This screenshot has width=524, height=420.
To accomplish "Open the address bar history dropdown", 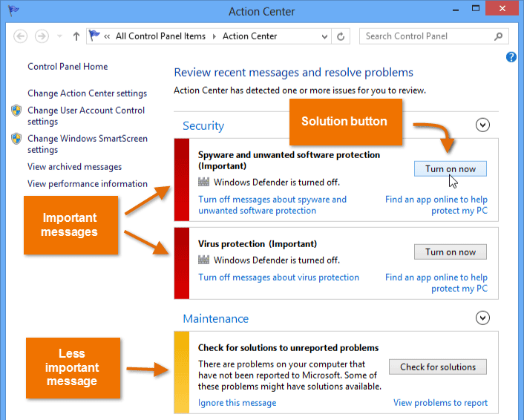I will tap(325, 36).
